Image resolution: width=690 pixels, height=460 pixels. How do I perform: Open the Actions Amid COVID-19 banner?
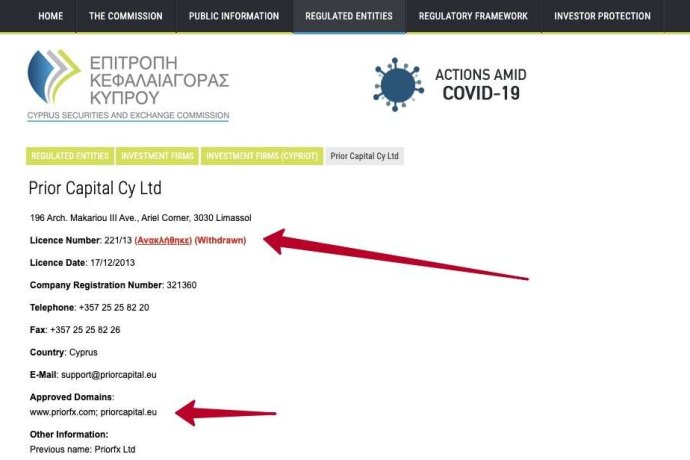(x=450, y=85)
